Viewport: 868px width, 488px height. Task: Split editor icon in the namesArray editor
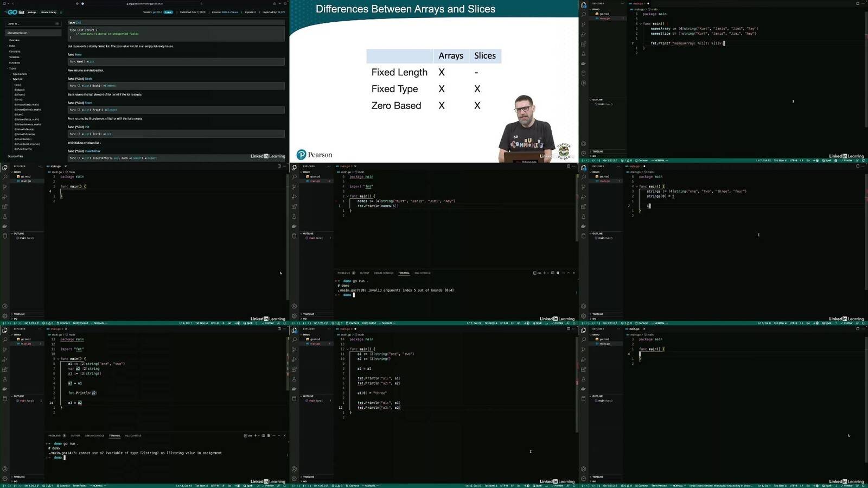click(858, 3)
